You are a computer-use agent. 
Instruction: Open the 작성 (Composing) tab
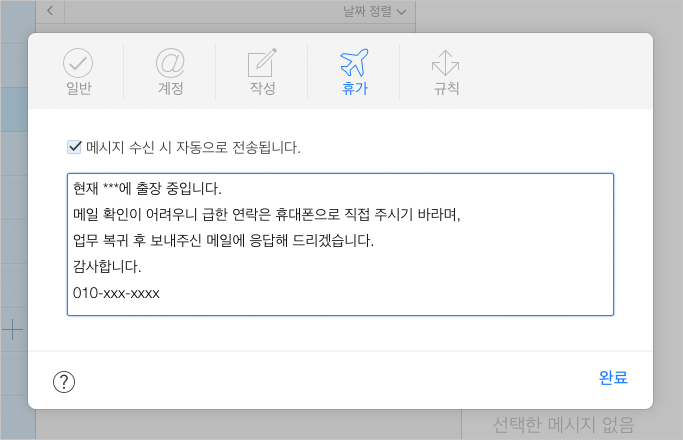click(x=262, y=72)
